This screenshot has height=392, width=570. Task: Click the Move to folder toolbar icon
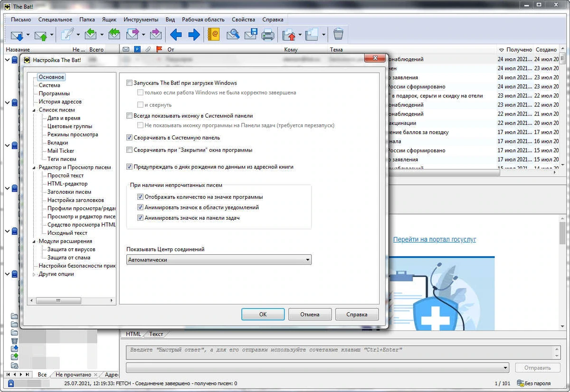[x=289, y=35]
